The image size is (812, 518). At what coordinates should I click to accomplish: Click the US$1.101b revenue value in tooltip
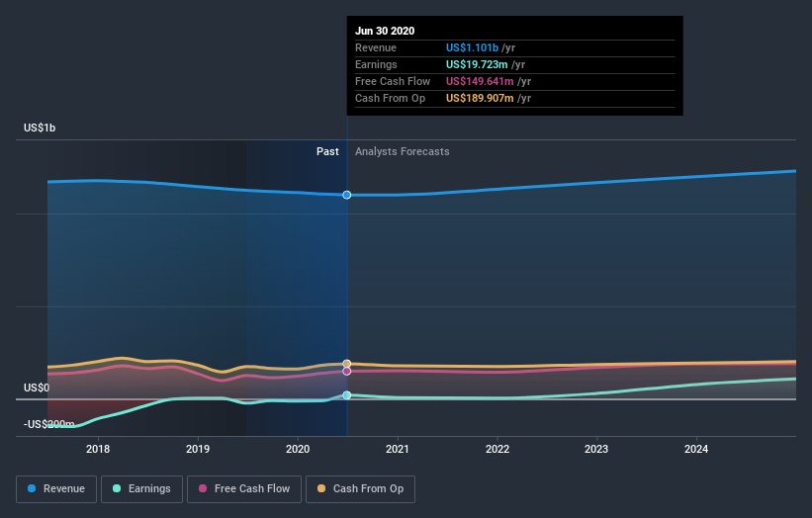point(473,48)
